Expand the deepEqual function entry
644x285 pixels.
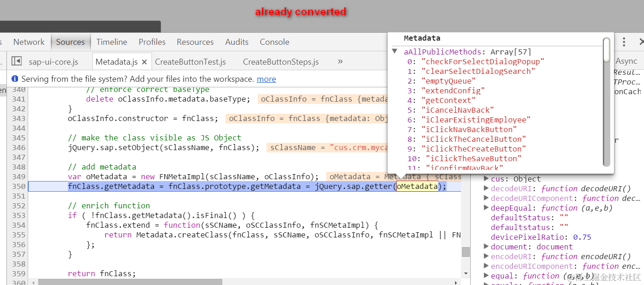tap(486, 208)
